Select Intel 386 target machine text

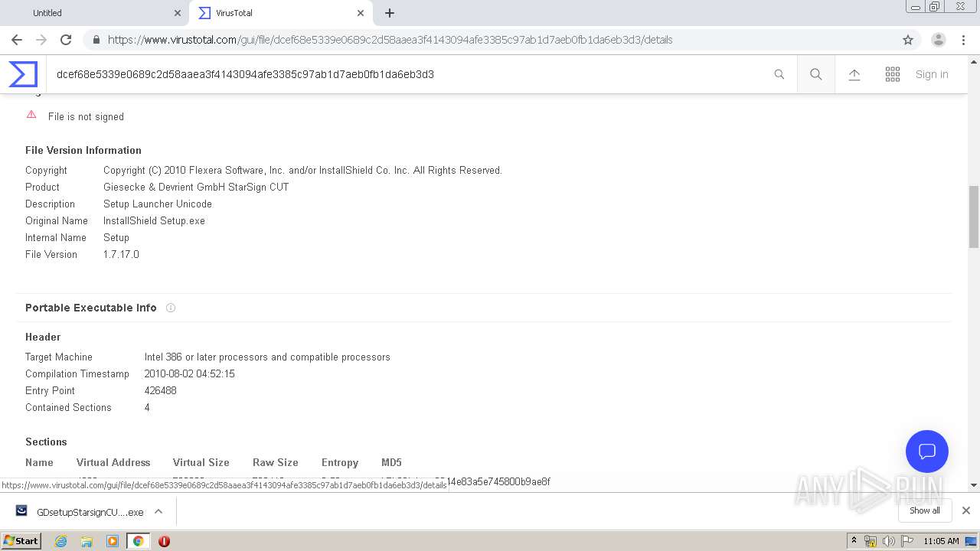click(267, 357)
